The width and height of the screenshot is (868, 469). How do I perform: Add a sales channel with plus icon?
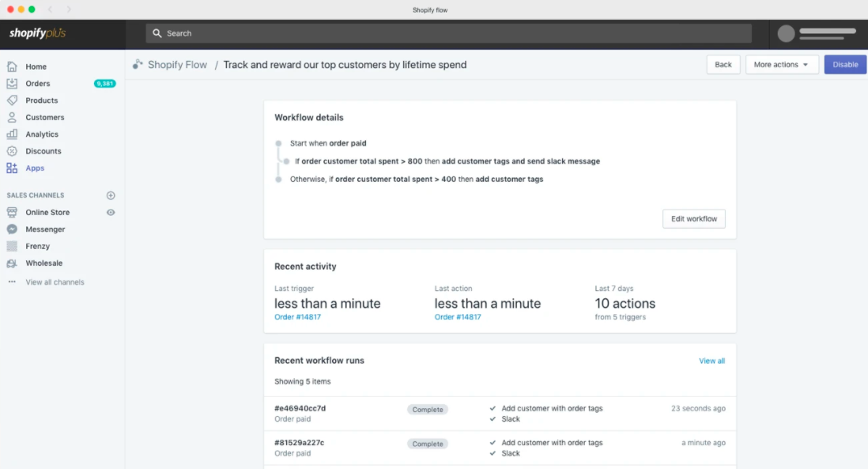click(111, 195)
